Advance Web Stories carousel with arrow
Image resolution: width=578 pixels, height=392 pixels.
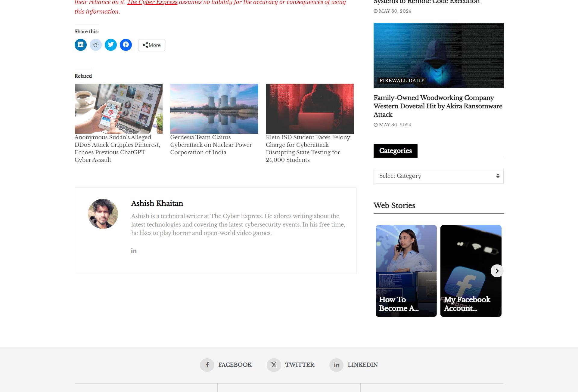pyautogui.click(x=497, y=271)
